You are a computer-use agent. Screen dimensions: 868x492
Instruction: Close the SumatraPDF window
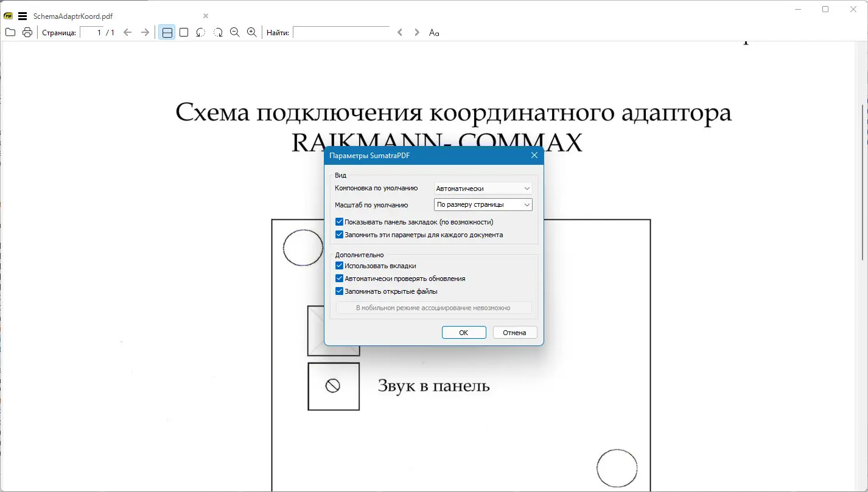pos(853,9)
